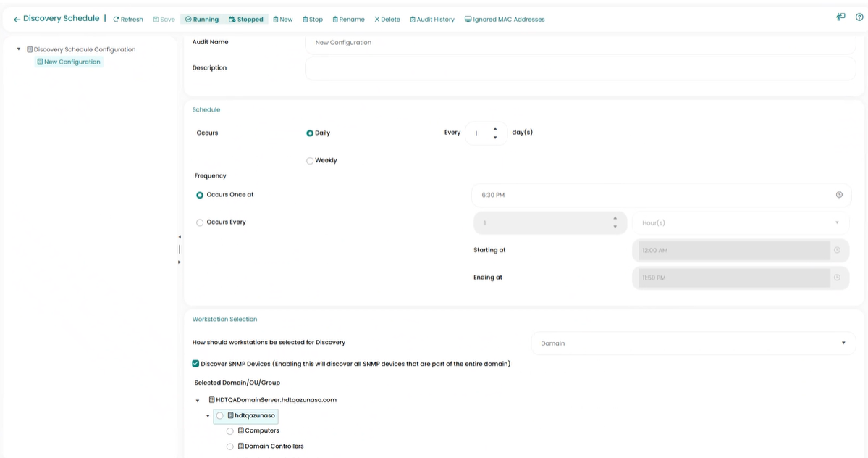Filter by Running status

click(x=201, y=20)
